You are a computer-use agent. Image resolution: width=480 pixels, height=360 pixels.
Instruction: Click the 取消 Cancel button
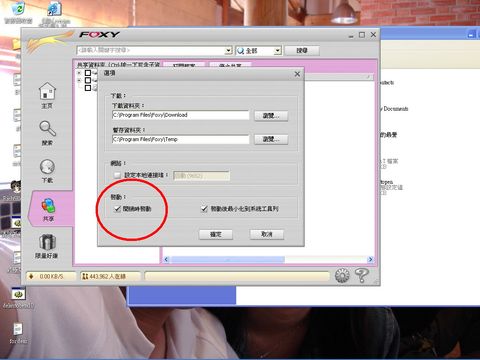pos(267,234)
